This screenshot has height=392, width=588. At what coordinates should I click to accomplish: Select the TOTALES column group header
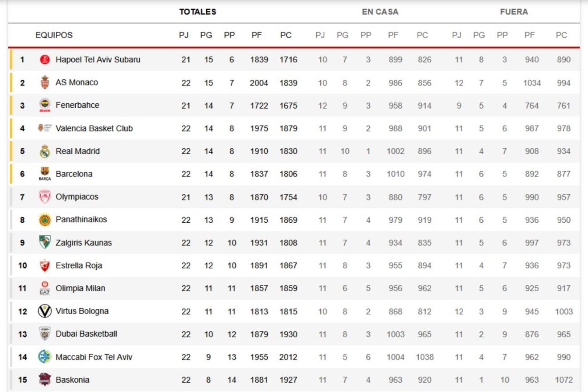[198, 12]
